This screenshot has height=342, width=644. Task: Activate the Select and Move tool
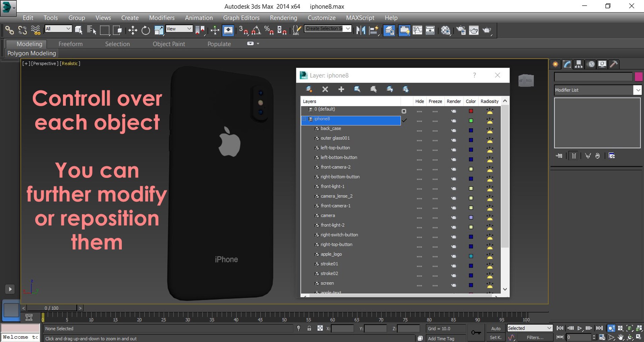[132, 31]
